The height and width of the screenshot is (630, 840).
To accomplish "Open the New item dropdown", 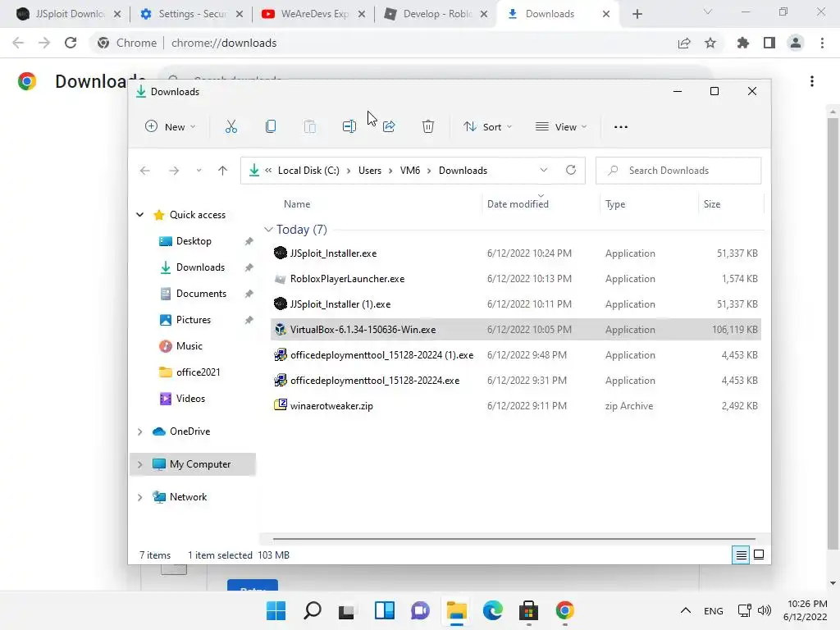I will [x=171, y=127].
